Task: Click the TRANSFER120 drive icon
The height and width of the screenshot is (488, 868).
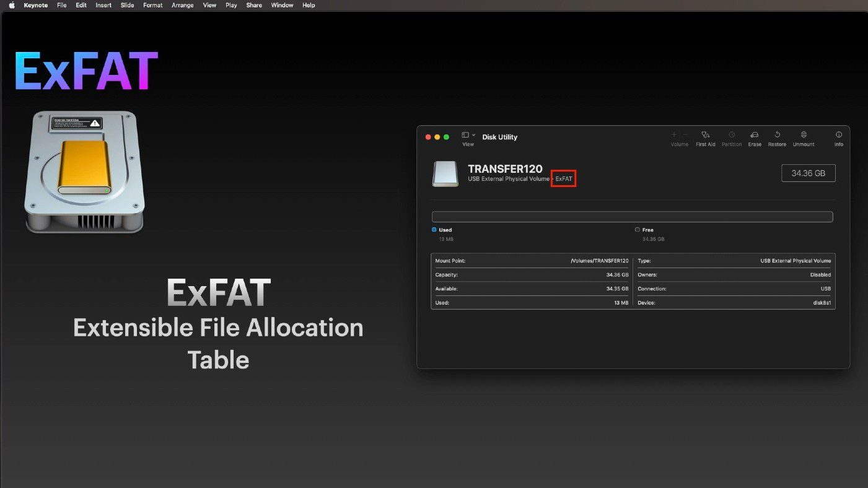Action: point(445,174)
